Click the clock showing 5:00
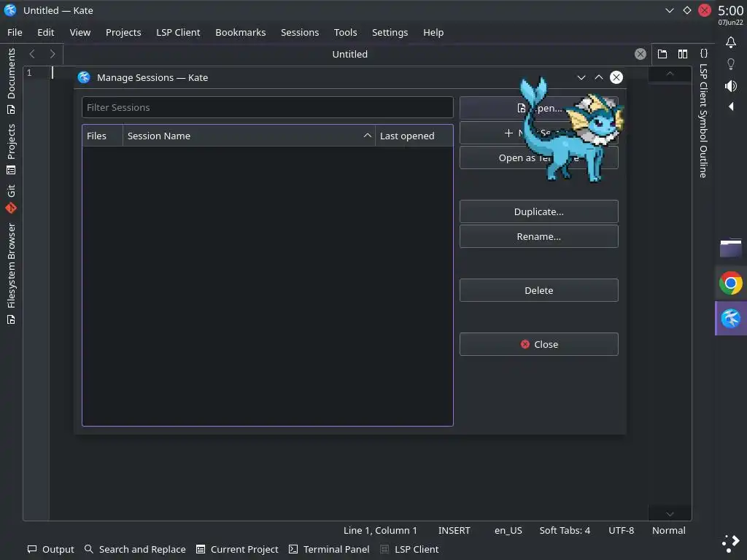The width and height of the screenshot is (747, 560). pos(730,10)
